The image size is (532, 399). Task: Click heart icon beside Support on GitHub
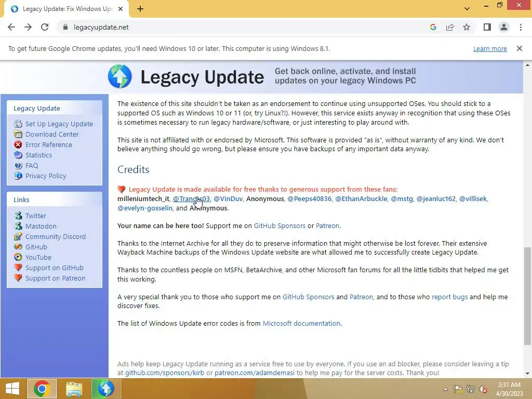tap(18, 268)
